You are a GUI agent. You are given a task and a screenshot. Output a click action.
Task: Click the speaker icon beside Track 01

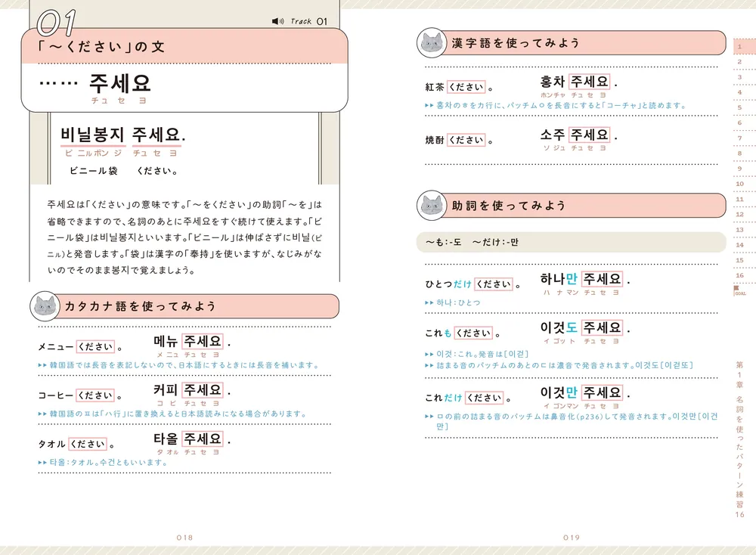277,21
